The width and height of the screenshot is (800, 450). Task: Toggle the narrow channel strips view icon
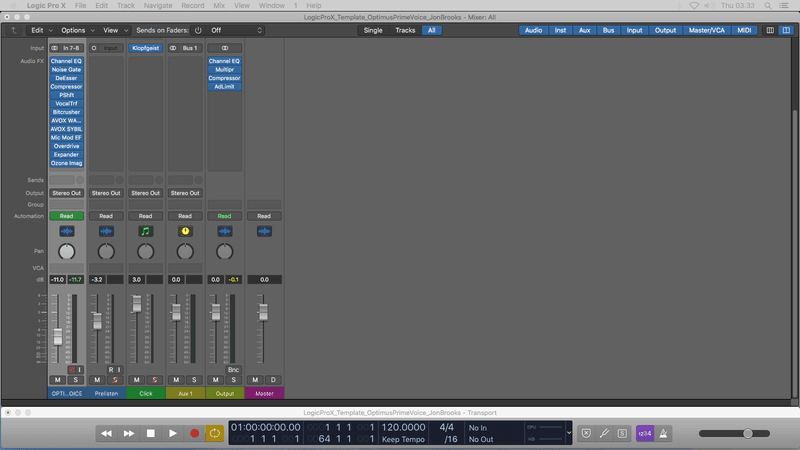770,30
